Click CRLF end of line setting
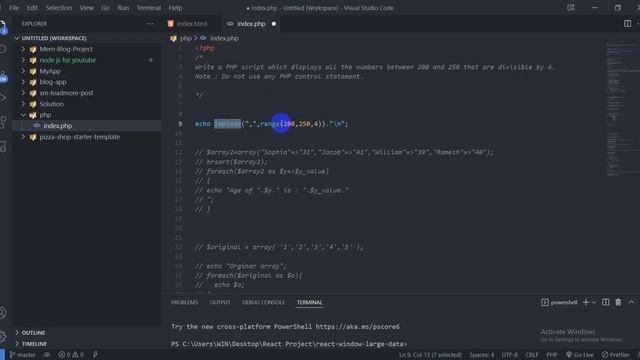 pyautogui.click(x=531, y=355)
